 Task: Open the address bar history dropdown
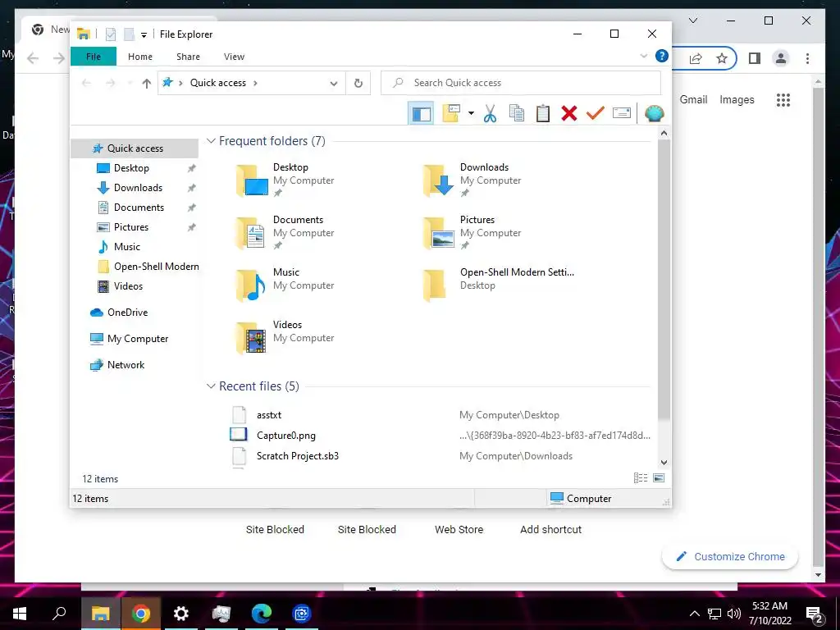click(x=334, y=84)
